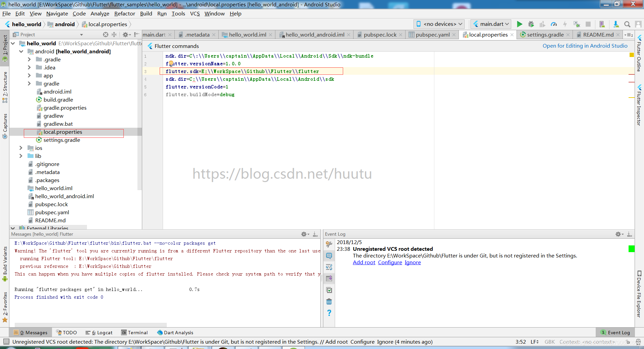Screen dimensions: 644x349
Task: Toggle the Build Variants tool window
Action: [x=5, y=264]
